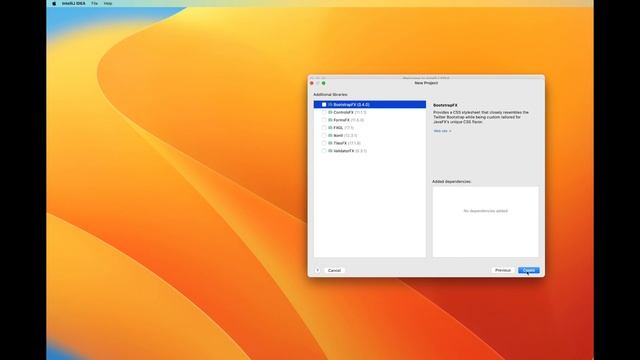640x360 pixels.
Task: Select the FXGL row text
Action: pos(343,128)
